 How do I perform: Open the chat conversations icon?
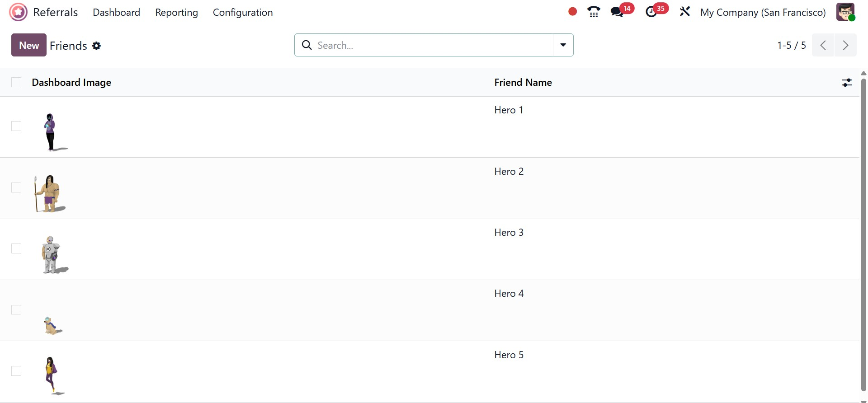617,12
